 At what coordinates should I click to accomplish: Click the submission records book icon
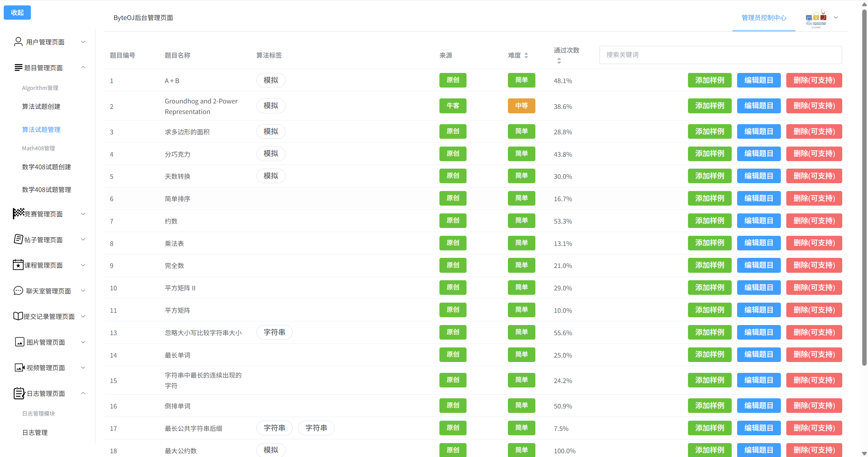coord(18,316)
